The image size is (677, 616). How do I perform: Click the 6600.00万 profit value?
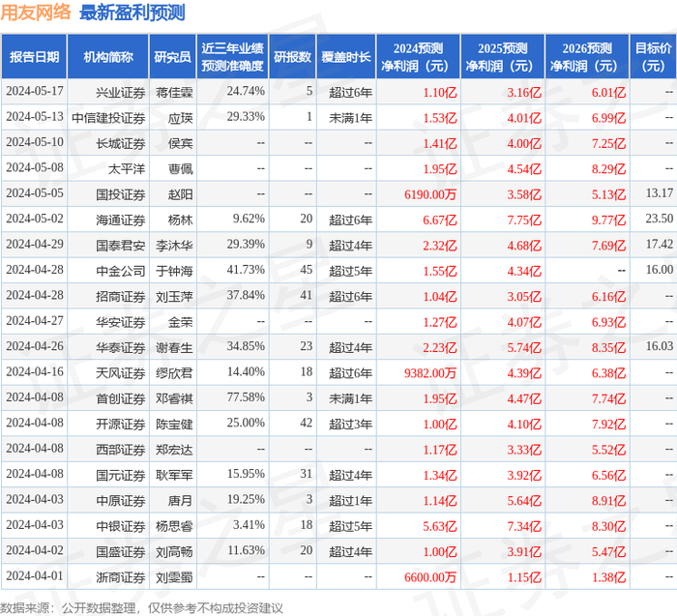click(430, 576)
